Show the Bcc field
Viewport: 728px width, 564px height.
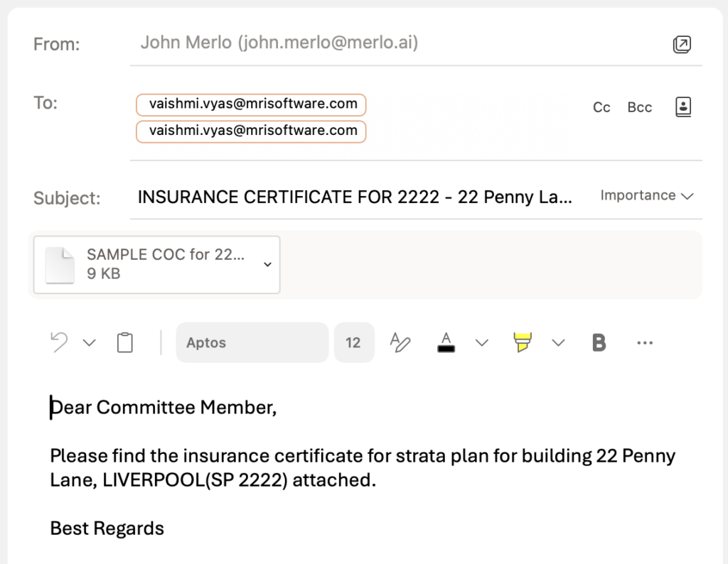pos(639,107)
